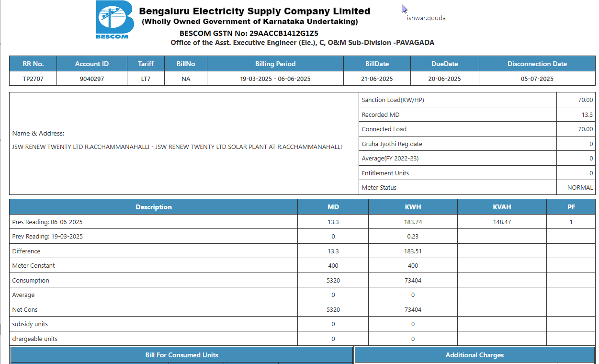Viewport: 599px width, 364px height.
Task: Click the Net Cons row label
Action: [25, 309]
